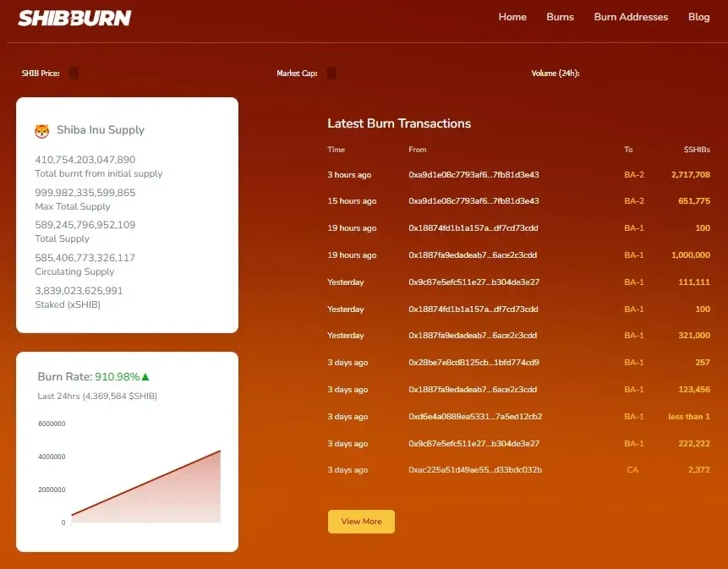
Task: Click the Time column header
Action: (335, 149)
